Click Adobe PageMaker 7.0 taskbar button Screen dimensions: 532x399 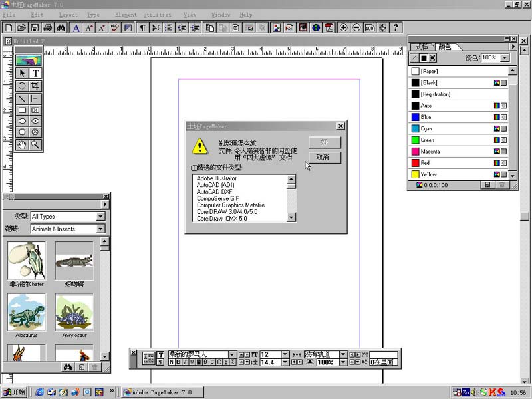(163, 392)
